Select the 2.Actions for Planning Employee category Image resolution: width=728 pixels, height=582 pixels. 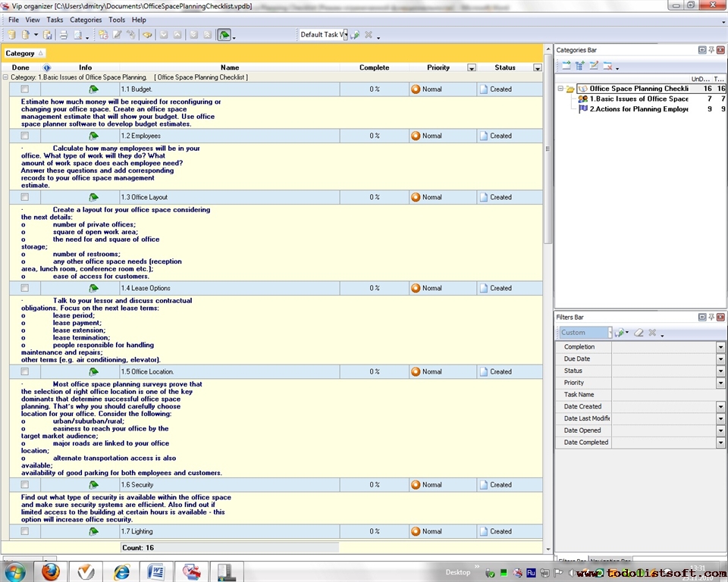coord(639,109)
